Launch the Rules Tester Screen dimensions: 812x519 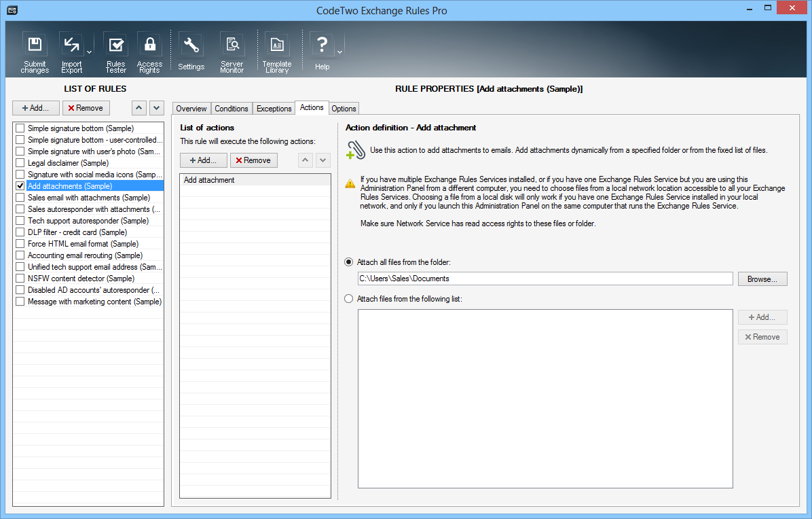click(115, 52)
